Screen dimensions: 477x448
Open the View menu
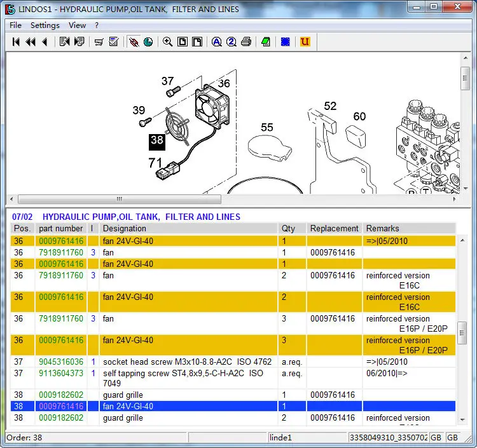77,25
